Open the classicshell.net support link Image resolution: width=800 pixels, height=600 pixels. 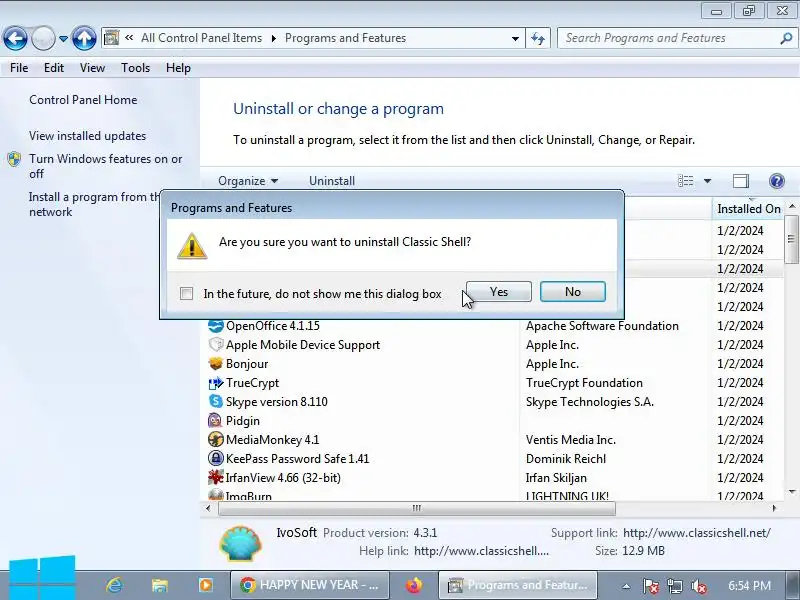696,533
